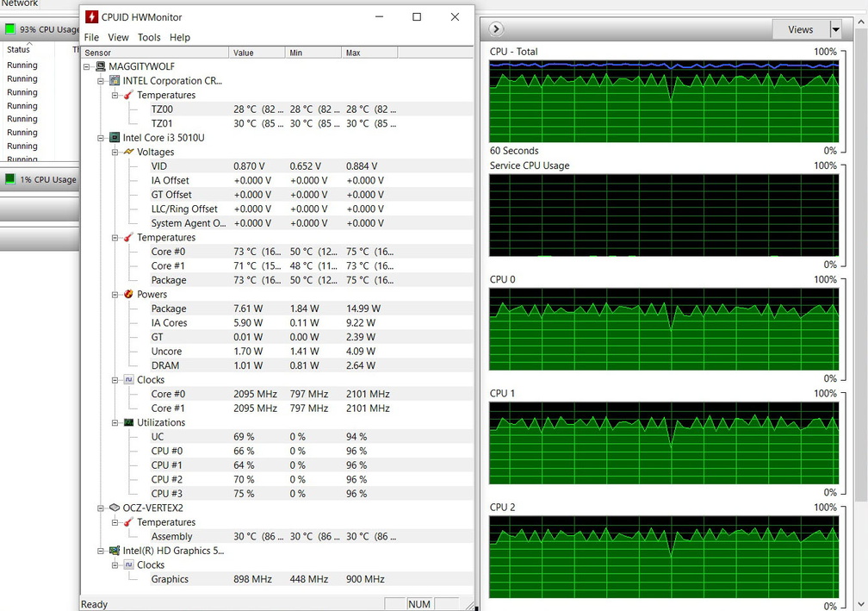The width and height of the screenshot is (868, 611).
Task: Click the 14.99 W max Package power value
Action: [363, 309]
